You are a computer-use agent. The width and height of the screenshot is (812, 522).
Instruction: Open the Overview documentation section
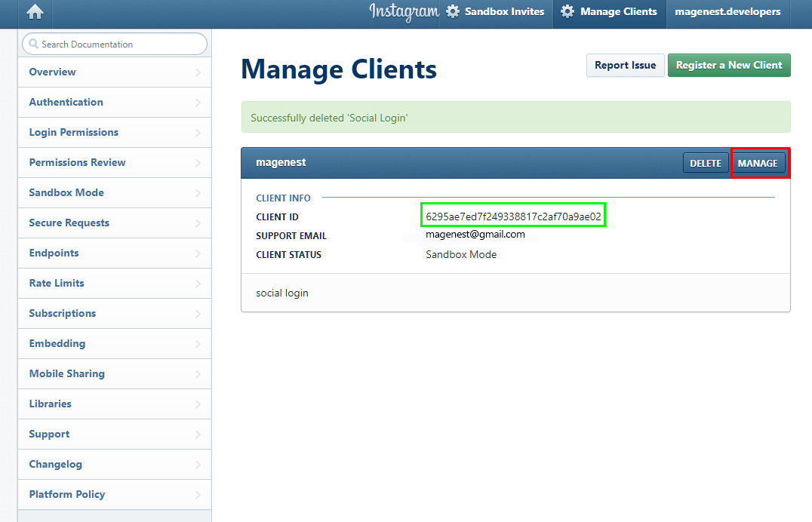(x=115, y=72)
